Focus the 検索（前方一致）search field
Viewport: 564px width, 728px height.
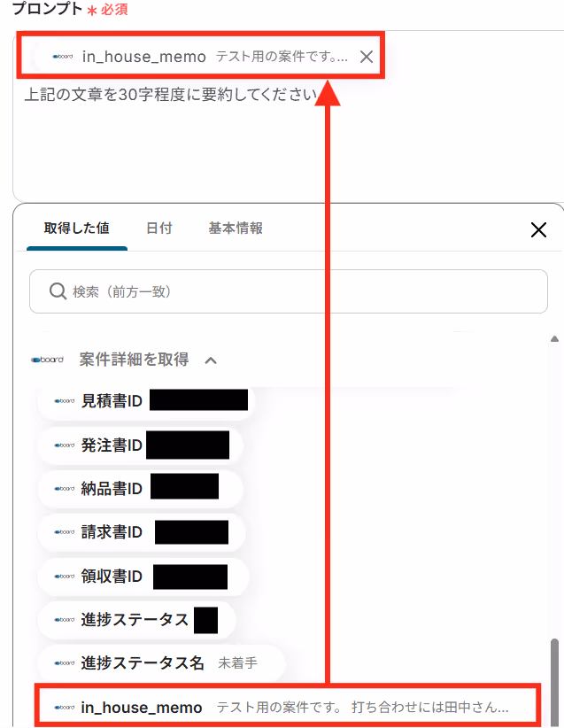tap(289, 291)
